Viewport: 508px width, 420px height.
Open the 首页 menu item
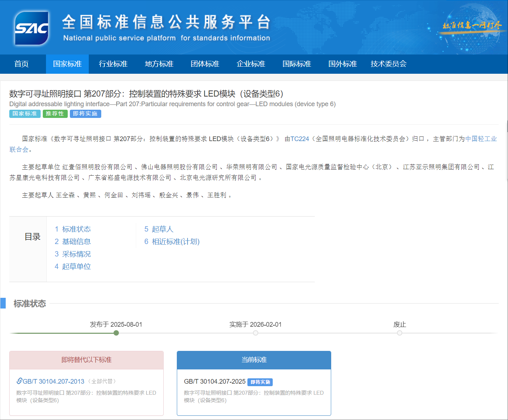coord(21,64)
